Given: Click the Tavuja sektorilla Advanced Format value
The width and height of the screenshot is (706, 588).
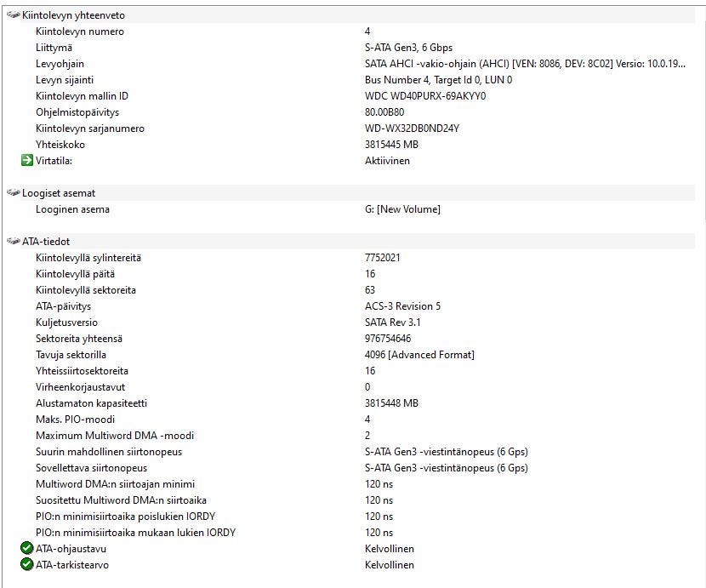Looking at the screenshot, I should [x=419, y=355].
